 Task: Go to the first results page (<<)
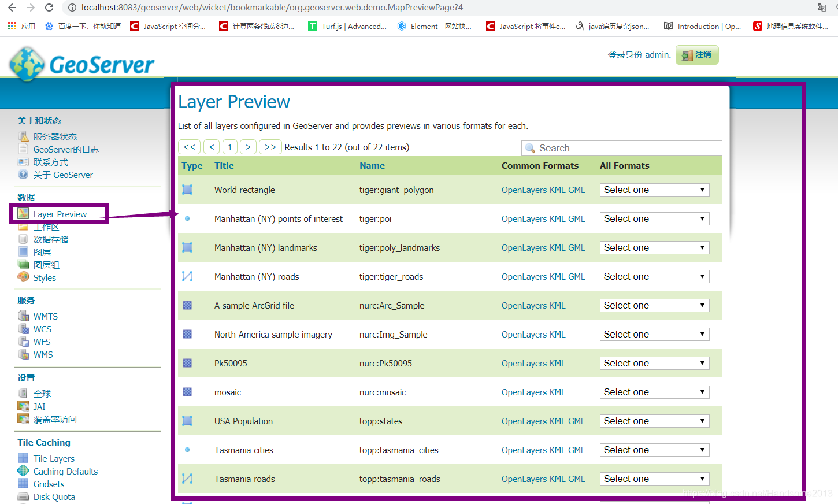point(190,147)
